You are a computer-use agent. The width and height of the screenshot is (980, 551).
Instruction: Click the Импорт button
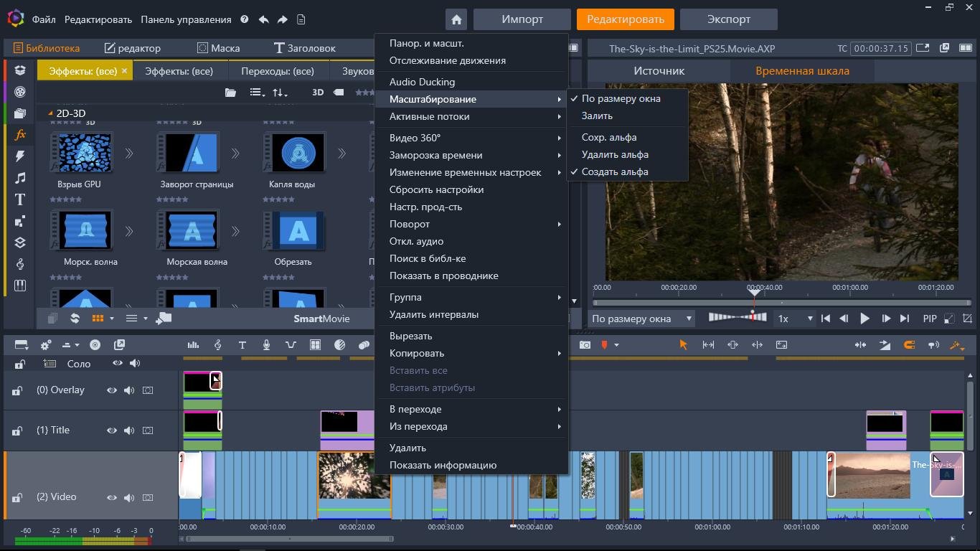click(x=522, y=19)
